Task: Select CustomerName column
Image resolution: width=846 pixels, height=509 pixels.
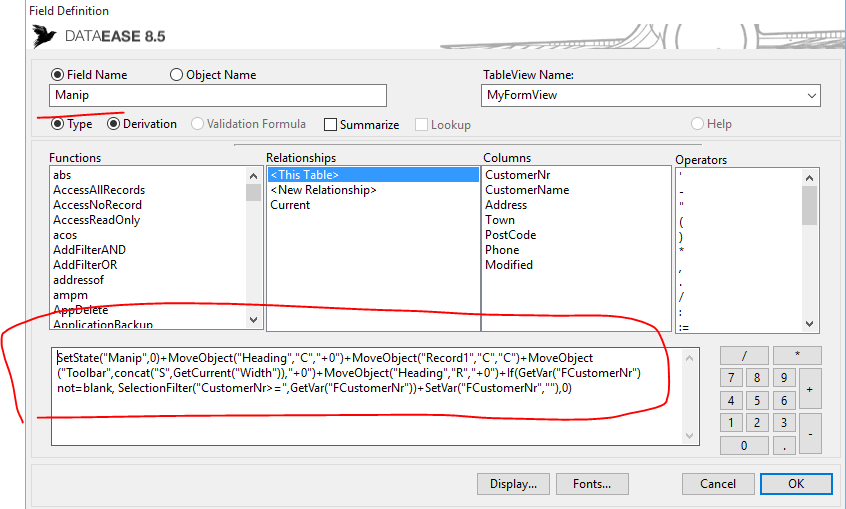Action: click(527, 190)
